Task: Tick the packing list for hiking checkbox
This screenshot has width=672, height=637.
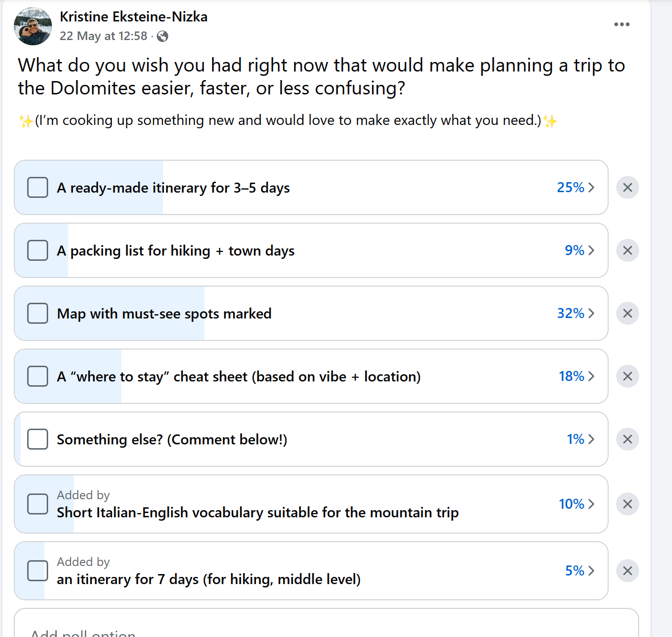Action: coord(38,250)
